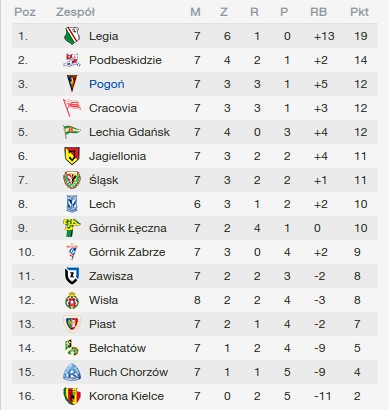Click the Wisła round crest icon
The image size is (389, 410).
[72, 300]
